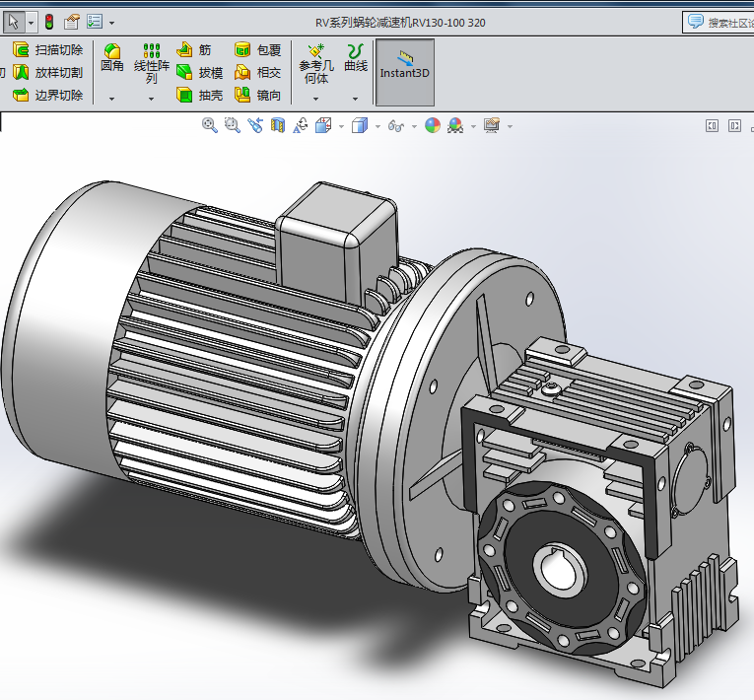The width and height of the screenshot is (754, 700).
Task: Choose the Rib (筋) feature tool
Action: (x=195, y=49)
